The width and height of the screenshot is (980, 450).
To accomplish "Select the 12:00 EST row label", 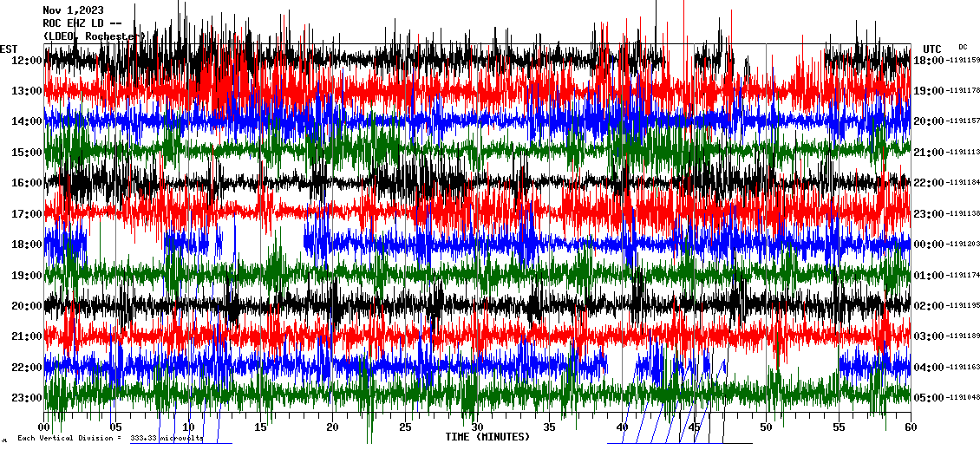I will point(27,60).
